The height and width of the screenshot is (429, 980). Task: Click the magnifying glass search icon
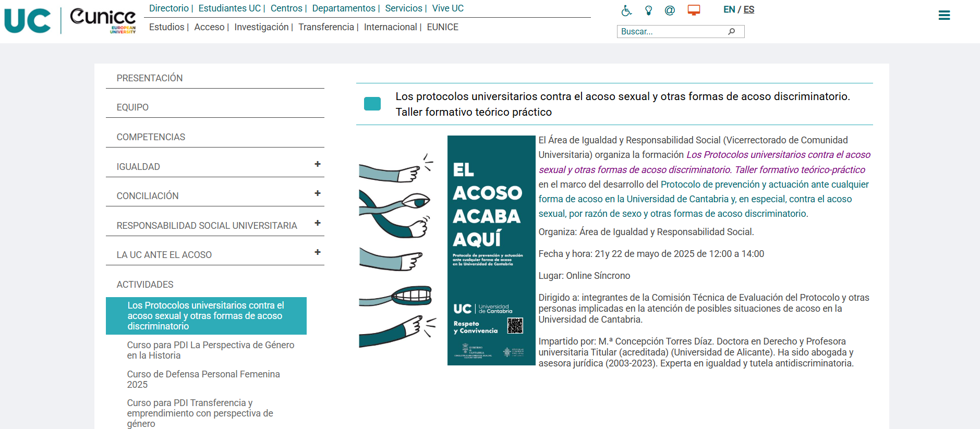point(732,32)
